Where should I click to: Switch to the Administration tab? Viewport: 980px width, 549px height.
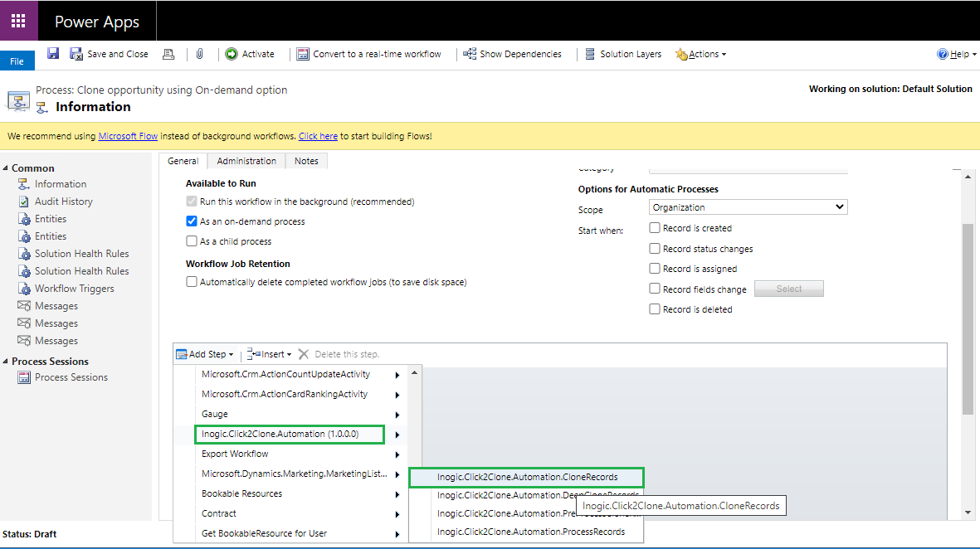coord(246,161)
